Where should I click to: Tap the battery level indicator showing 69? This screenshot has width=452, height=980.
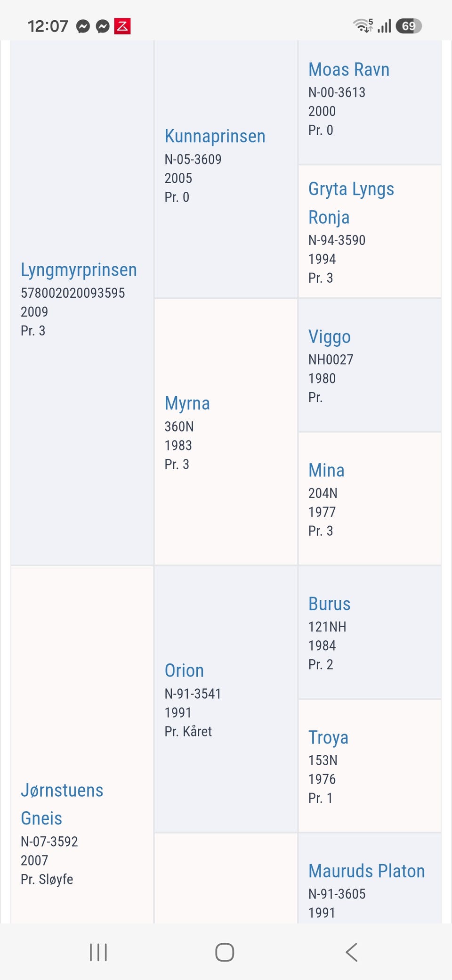point(409,26)
